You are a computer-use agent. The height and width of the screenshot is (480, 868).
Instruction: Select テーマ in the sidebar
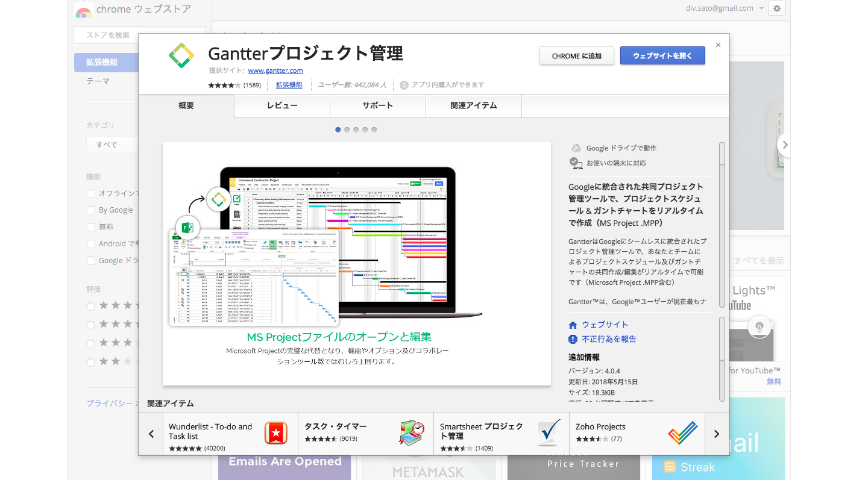click(x=98, y=81)
